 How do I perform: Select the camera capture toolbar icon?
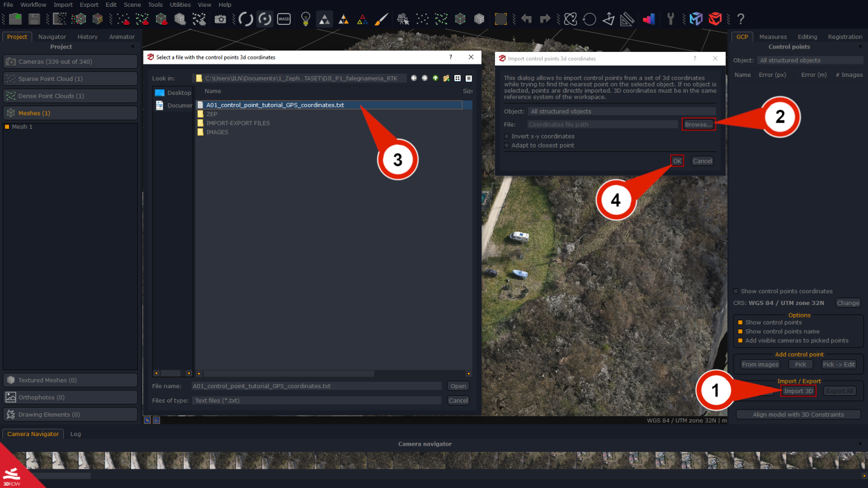tap(220, 19)
